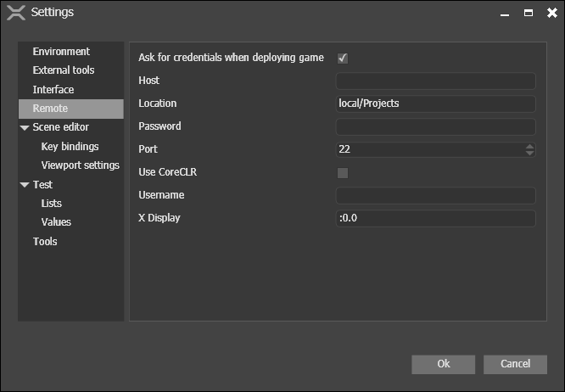
Task: Minimize the Settings window
Action: coord(506,14)
